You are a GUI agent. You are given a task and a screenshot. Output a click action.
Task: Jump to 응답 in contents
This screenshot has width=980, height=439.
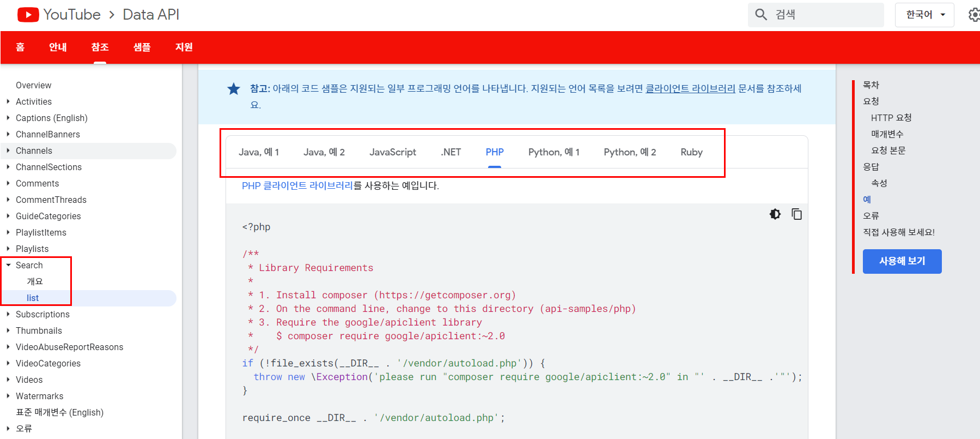point(871,167)
